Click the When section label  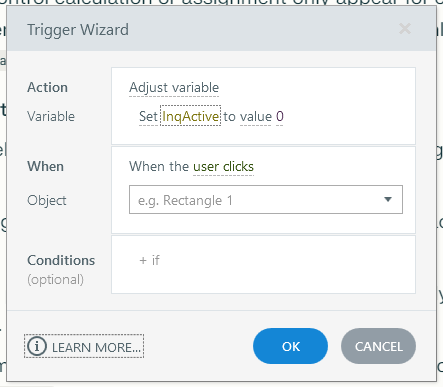[45, 166]
